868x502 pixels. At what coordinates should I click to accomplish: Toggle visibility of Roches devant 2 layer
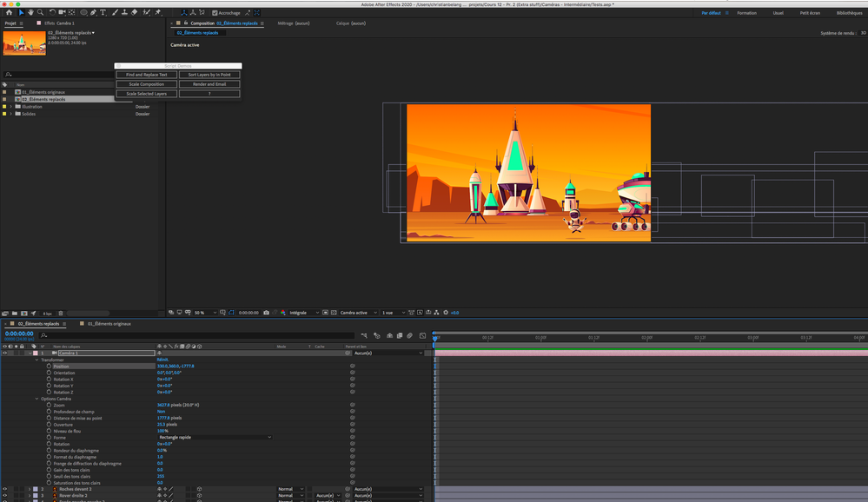[5, 489]
